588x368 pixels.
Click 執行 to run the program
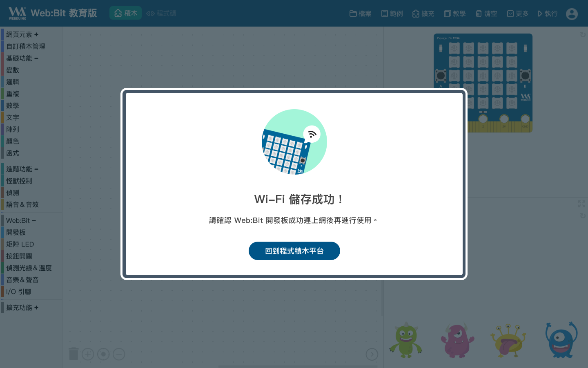pyautogui.click(x=548, y=13)
